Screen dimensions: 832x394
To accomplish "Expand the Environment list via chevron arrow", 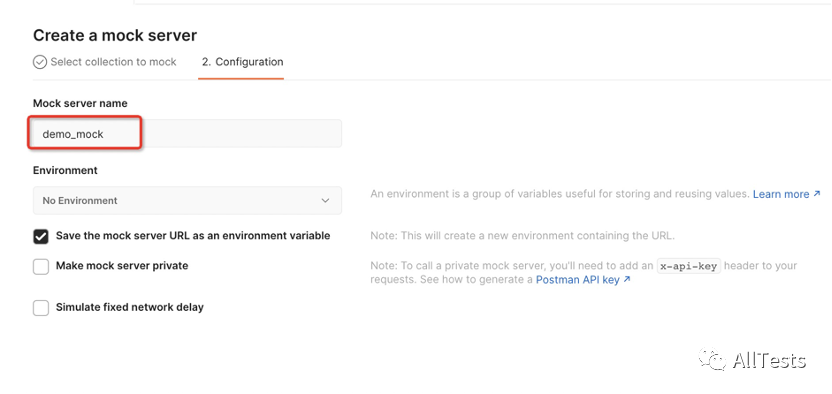I will [326, 200].
